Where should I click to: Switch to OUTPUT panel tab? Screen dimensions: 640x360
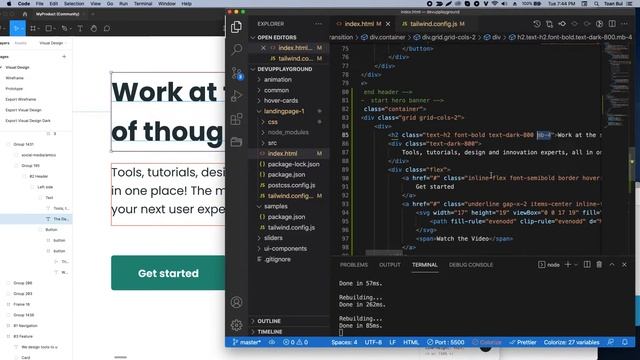389,265
